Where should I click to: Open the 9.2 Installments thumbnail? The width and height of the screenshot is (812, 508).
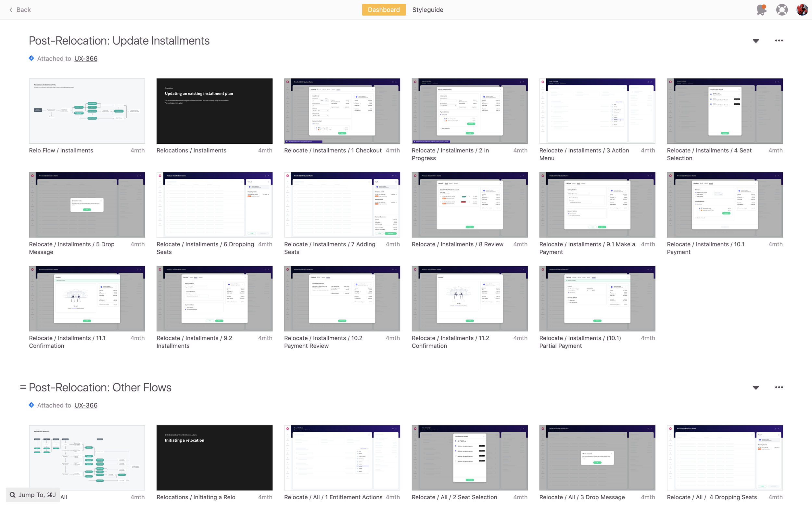[x=214, y=299]
